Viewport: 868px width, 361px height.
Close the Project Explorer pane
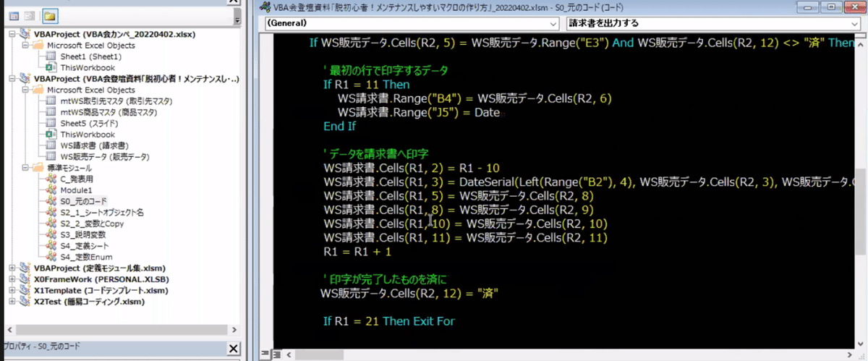pyautogui.click(x=234, y=1)
